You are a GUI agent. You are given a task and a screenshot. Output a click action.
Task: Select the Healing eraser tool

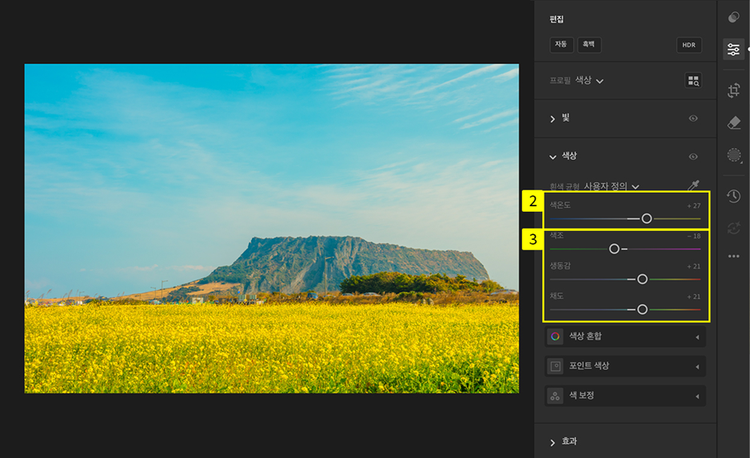tap(734, 122)
